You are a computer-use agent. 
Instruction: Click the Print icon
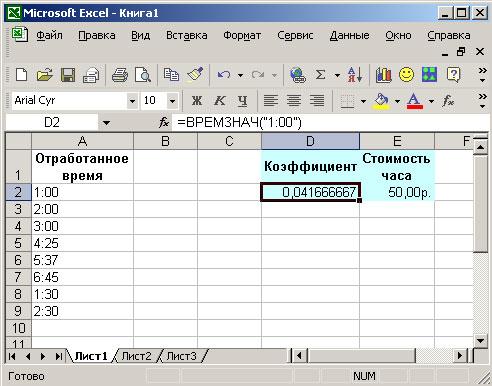pos(119,75)
